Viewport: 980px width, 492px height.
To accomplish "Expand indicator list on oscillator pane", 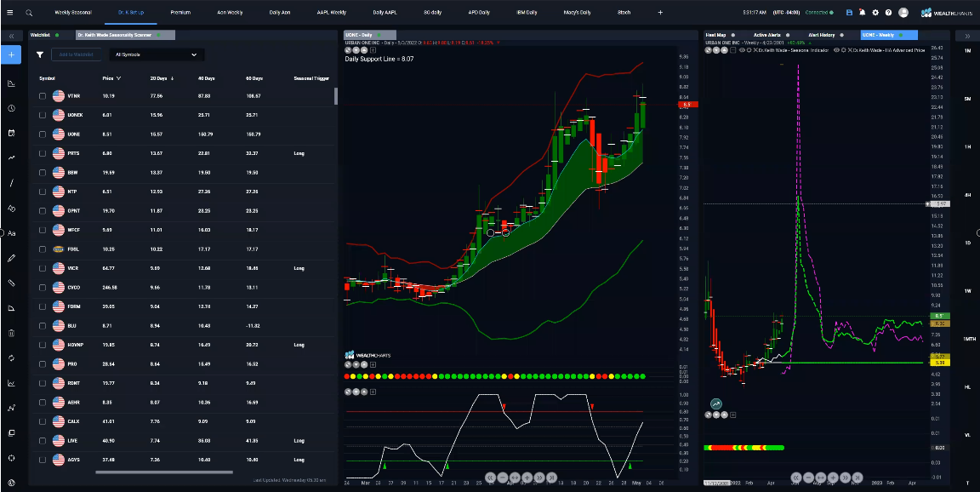I will (373, 392).
